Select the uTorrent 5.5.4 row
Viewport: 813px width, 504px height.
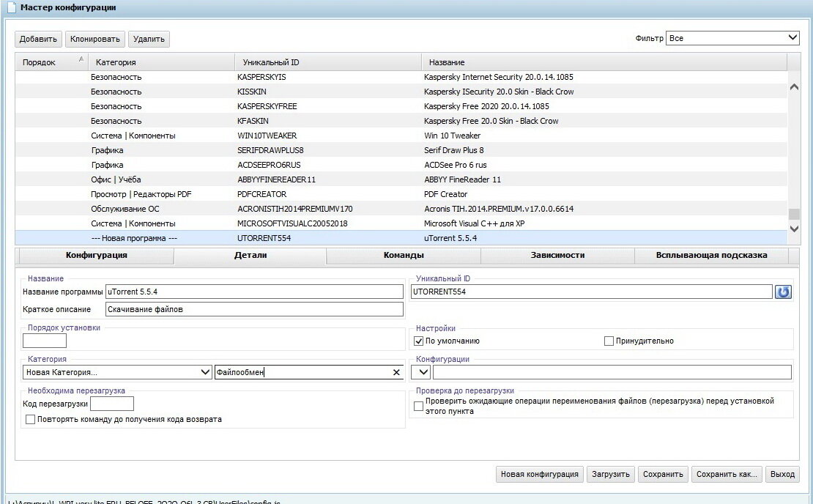pos(401,238)
